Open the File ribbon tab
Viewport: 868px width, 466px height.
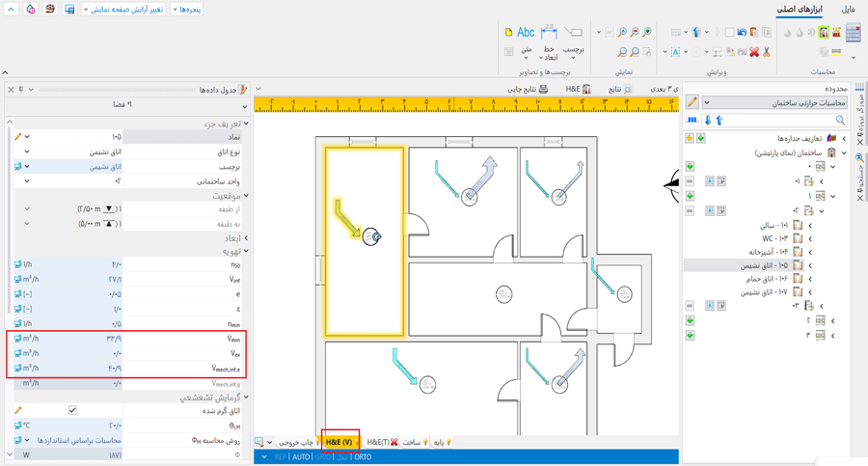pyautogui.click(x=848, y=9)
